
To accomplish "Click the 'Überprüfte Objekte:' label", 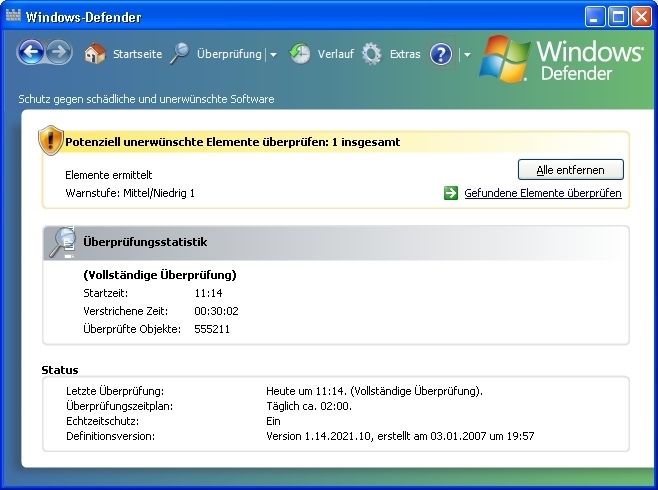I will coord(132,329).
